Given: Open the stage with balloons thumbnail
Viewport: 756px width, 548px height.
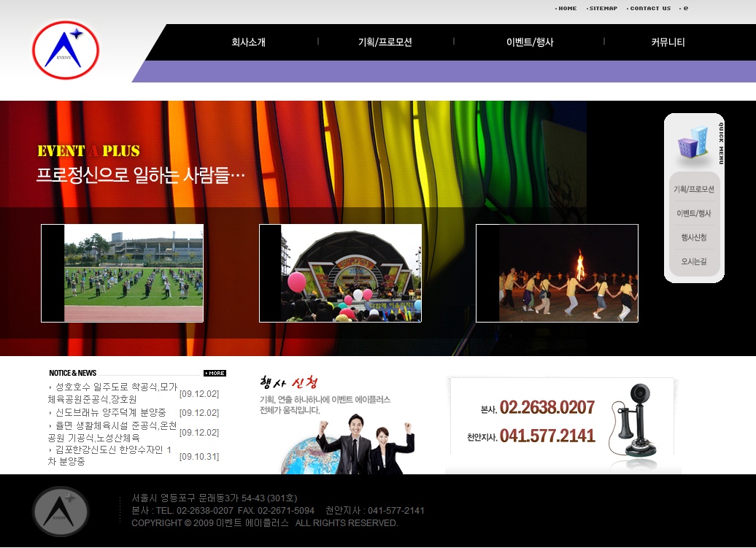Looking at the screenshot, I should (340, 273).
